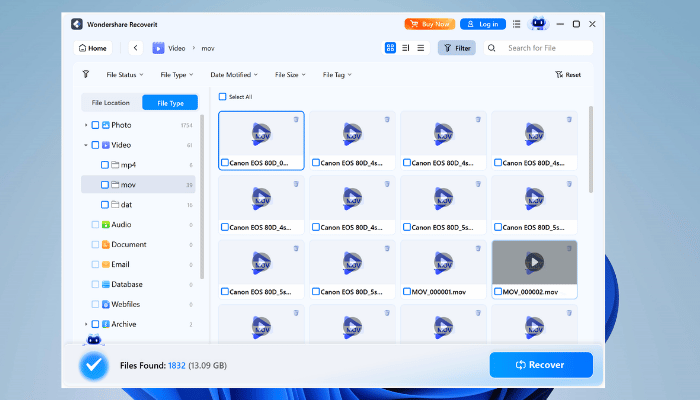700x400 pixels.
Task: Click the dat folder icon
Action: coord(115,204)
